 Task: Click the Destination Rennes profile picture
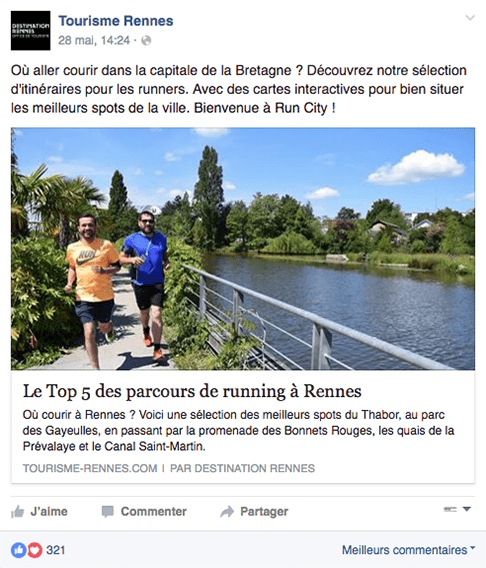(30, 30)
